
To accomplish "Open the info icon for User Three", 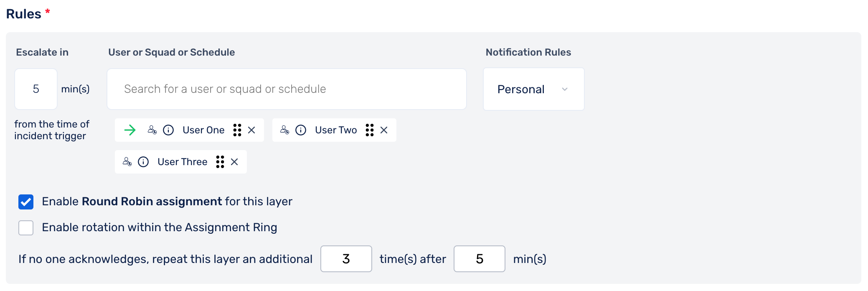I will [143, 162].
